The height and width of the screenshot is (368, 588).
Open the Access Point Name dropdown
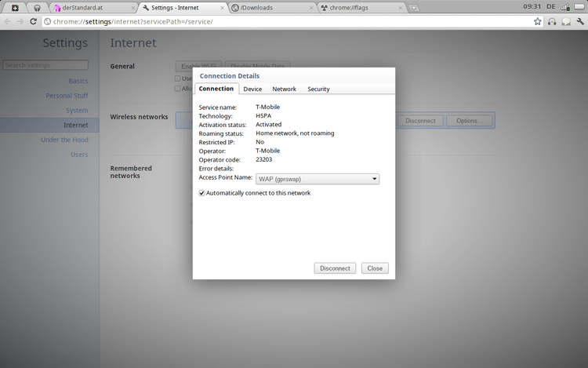318,179
